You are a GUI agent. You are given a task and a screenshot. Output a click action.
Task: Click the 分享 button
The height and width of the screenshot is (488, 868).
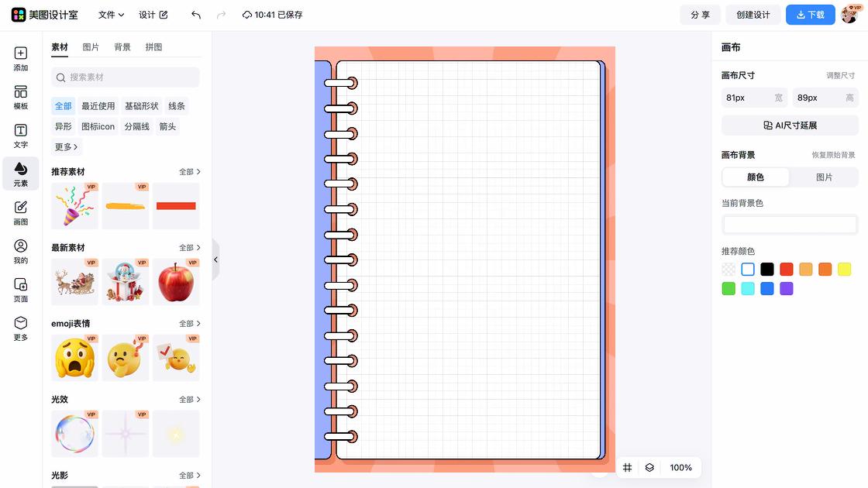700,15
